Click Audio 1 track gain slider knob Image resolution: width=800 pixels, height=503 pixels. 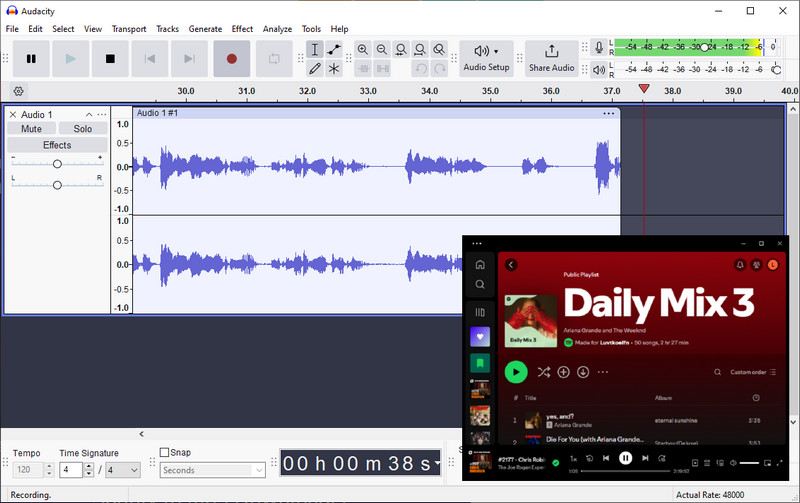pyautogui.click(x=57, y=164)
